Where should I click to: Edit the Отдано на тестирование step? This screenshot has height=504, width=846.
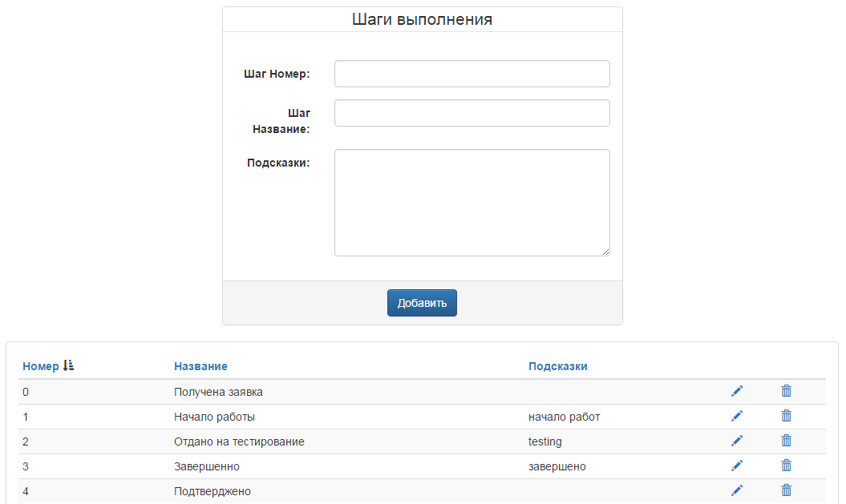pos(737,441)
